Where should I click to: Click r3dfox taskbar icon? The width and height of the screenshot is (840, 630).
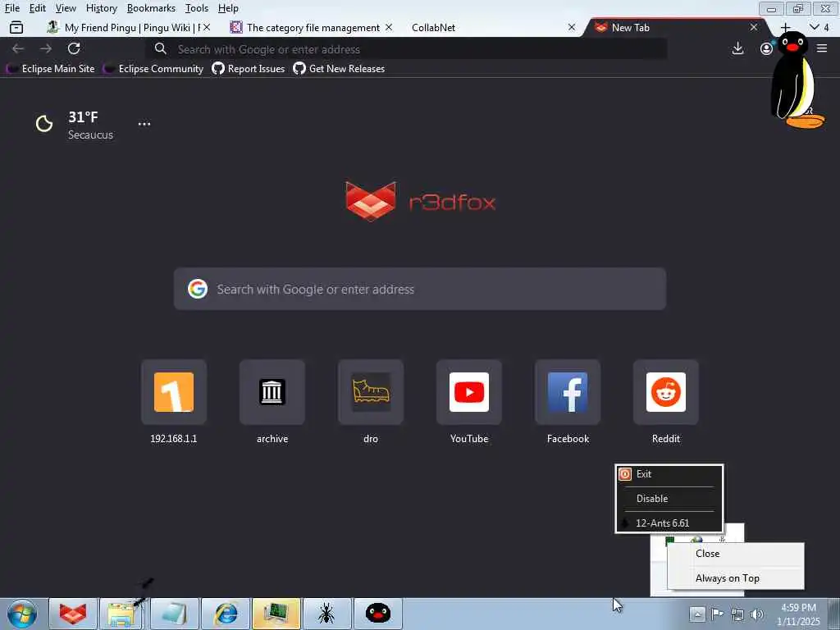[x=73, y=614]
